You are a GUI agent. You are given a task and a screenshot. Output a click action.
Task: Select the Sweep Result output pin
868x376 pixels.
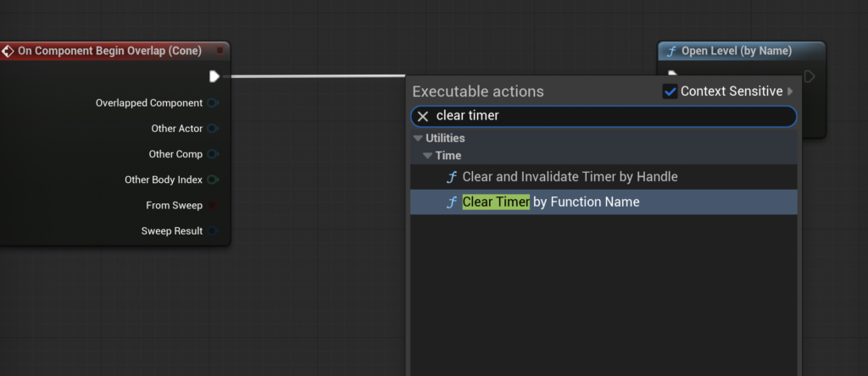click(213, 231)
